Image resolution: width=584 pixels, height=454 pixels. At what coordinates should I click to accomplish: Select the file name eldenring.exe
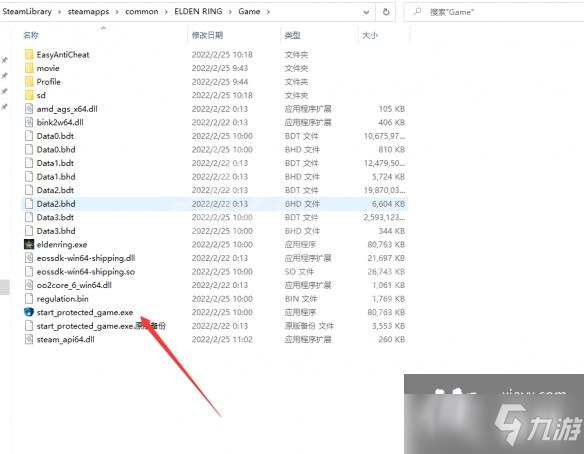point(62,245)
